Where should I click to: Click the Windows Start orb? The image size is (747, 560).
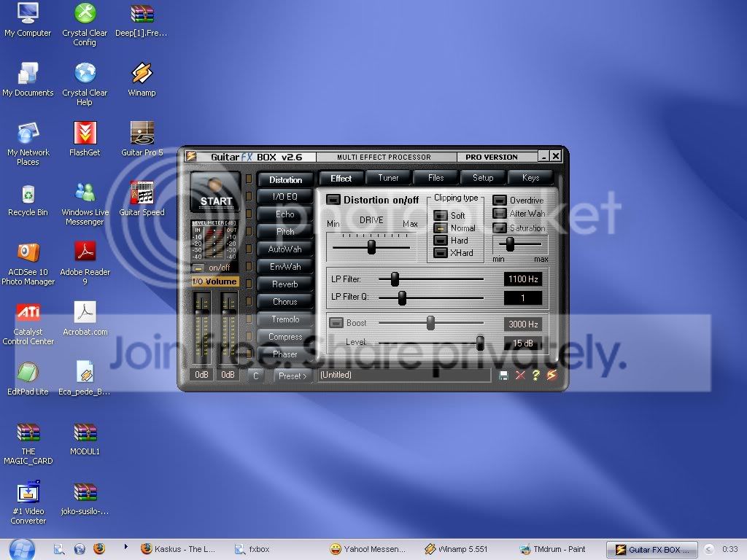21,550
